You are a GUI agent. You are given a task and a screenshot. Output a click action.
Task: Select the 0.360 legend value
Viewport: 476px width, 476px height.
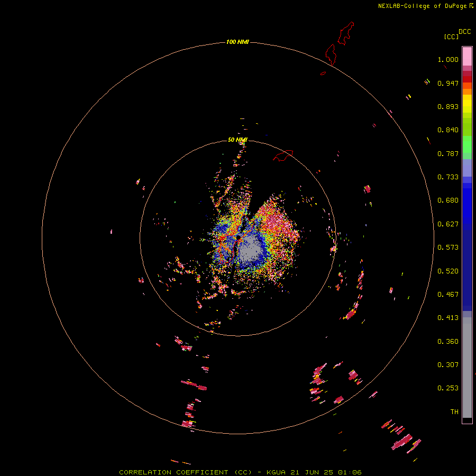coord(448,342)
